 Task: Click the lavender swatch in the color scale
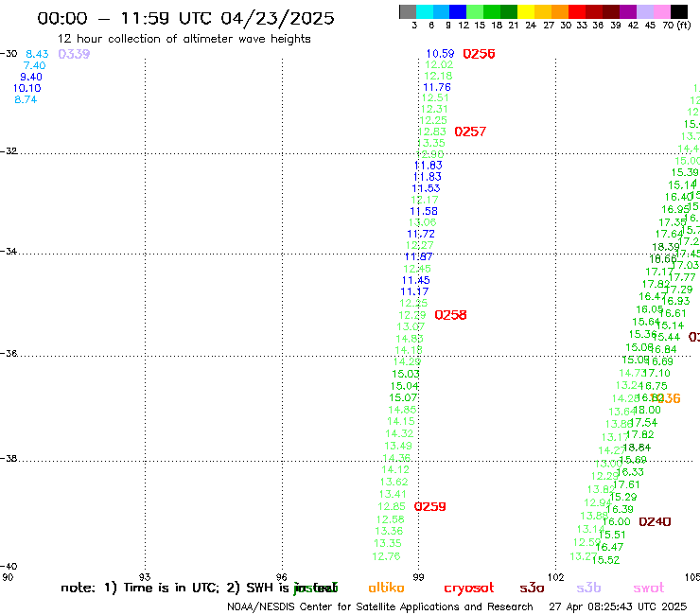click(644, 11)
